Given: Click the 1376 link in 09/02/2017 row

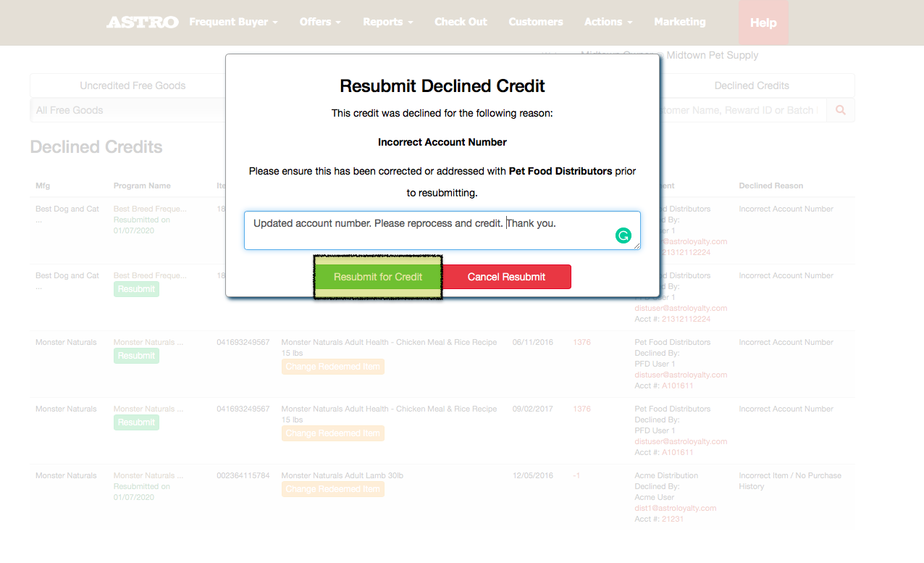Looking at the screenshot, I should coord(582,409).
